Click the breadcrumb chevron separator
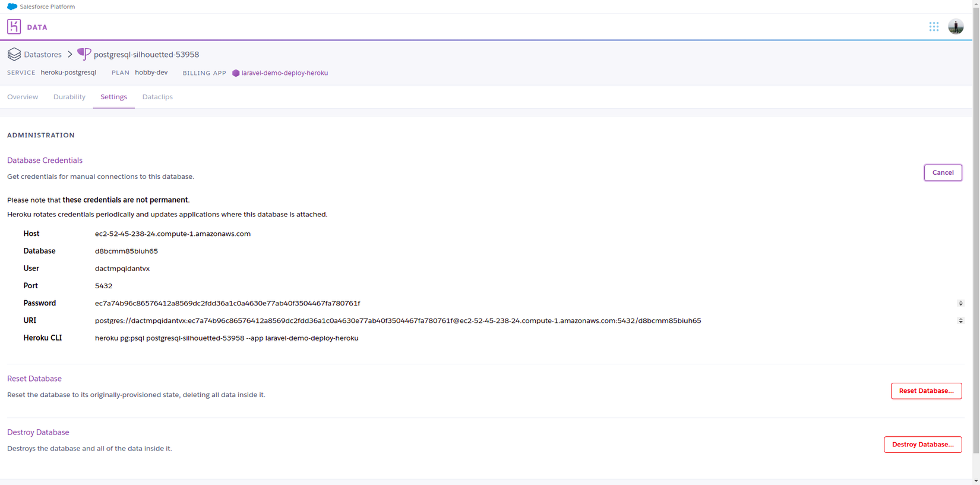 point(69,54)
